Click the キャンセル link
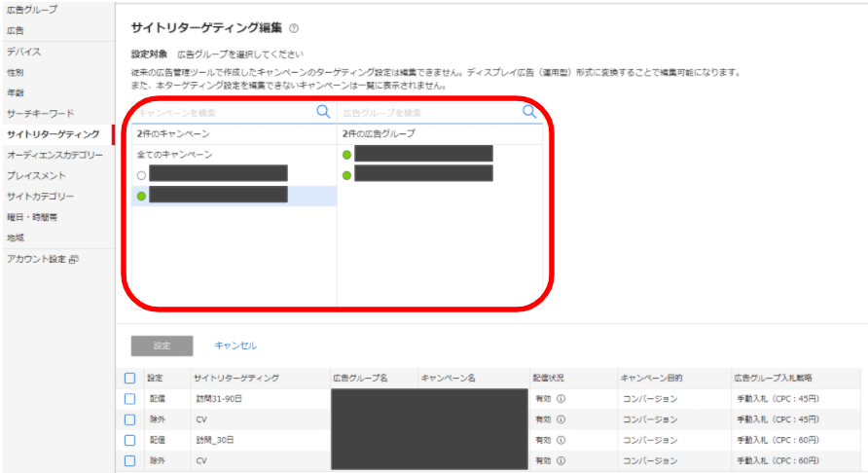The height and width of the screenshot is (473, 868). tap(235, 346)
